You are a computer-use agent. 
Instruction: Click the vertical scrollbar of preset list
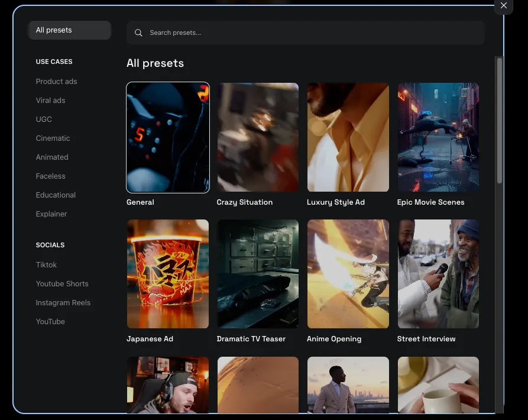pos(500,120)
